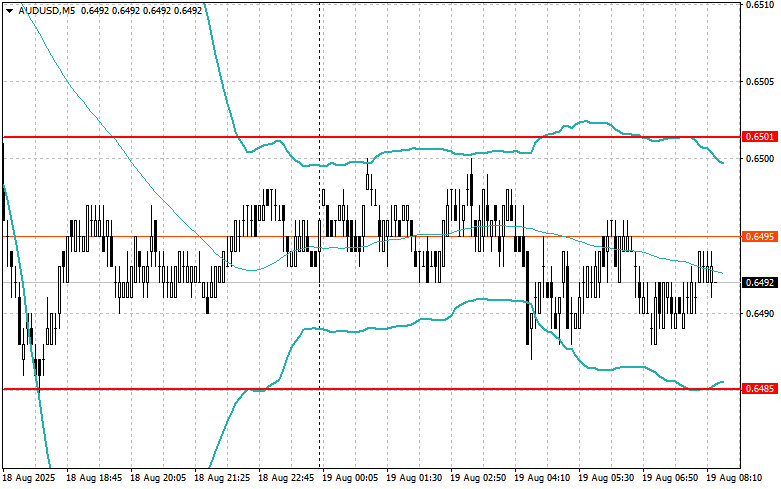781x489 pixels.
Task: Click the 18 Aug 2025 date label
Action: tap(29, 478)
